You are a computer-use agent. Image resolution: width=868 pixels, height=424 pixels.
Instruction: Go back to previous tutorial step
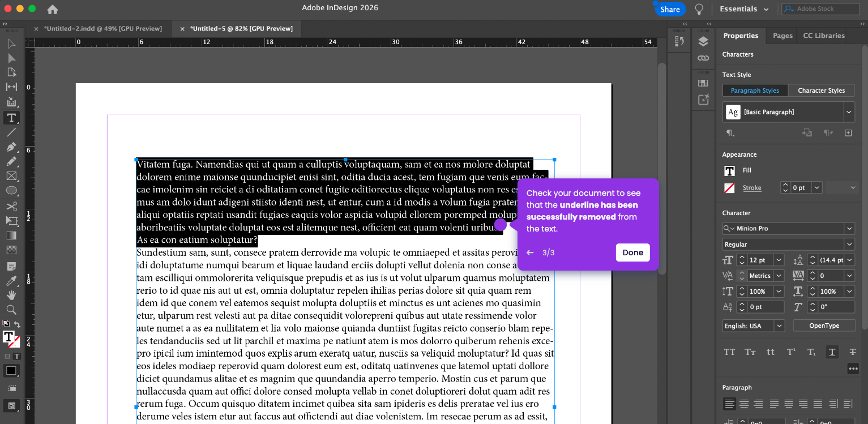(530, 252)
